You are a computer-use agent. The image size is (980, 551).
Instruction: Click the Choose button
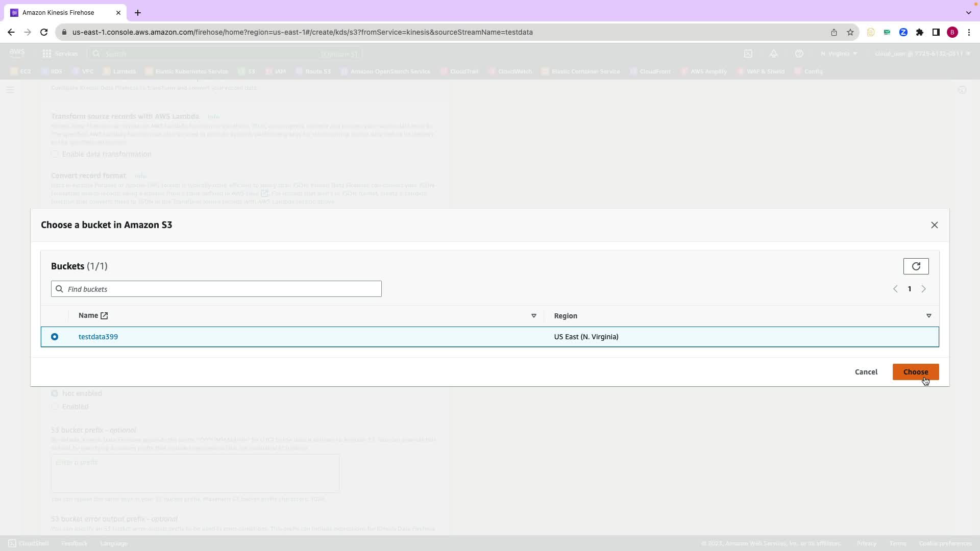click(915, 372)
